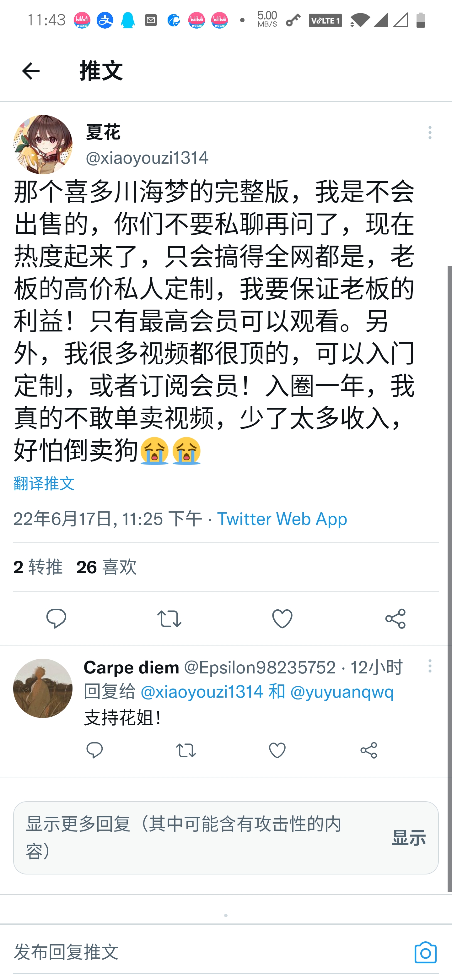Open 夏花's profile avatar
This screenshot has height=980, width=452.
click(43, 144)
